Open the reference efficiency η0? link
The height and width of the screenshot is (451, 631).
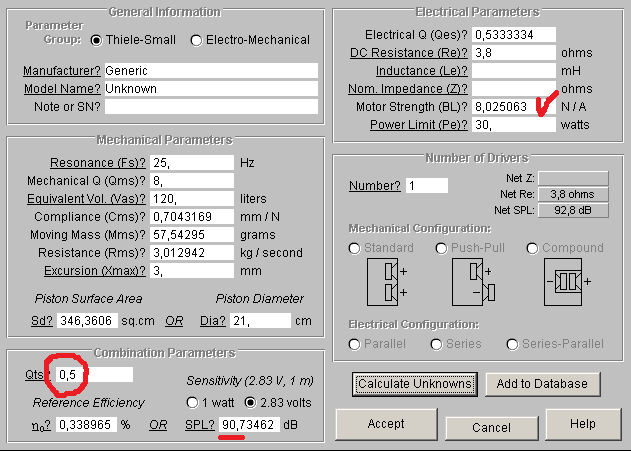click(x=41, y=425)
